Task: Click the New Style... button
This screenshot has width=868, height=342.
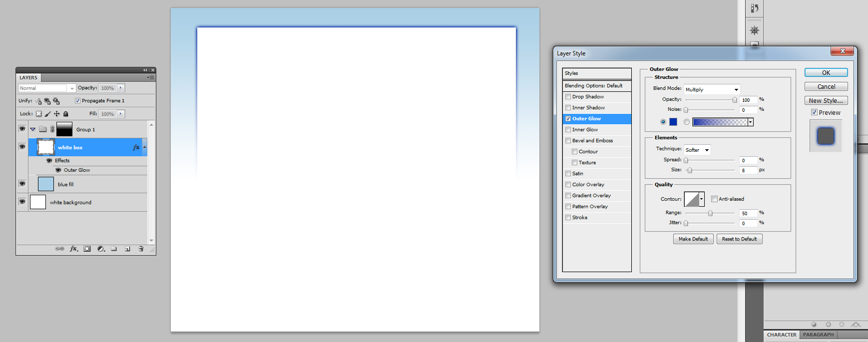Action: tap(826, 101)
